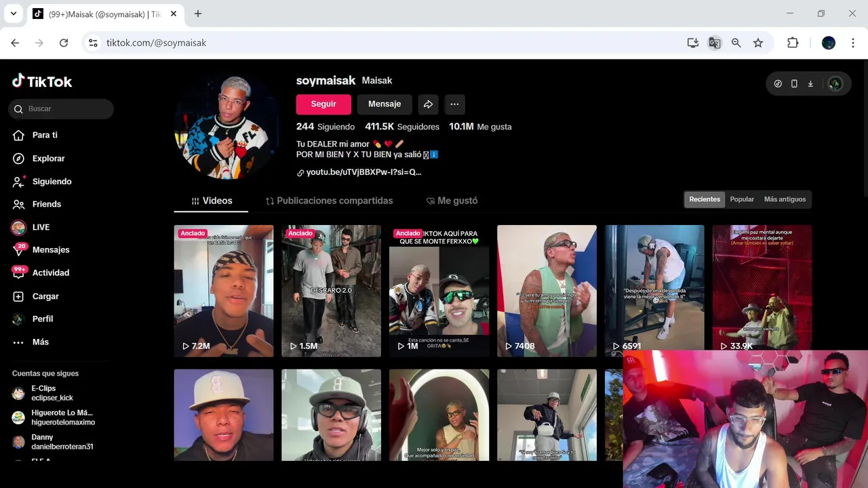Share the soymaisak profile
868x488 pixels.
428,104
